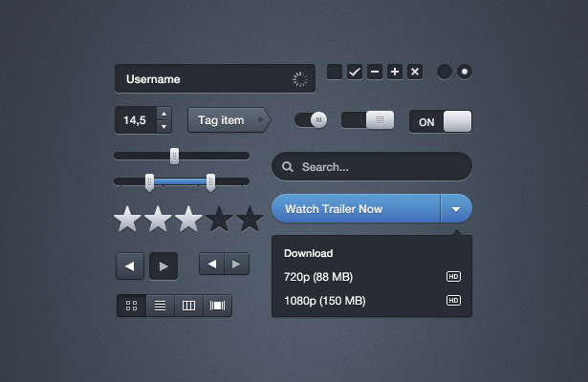The image size is (588, 382).
Task: Switch to list view
Action: [160, 306]
